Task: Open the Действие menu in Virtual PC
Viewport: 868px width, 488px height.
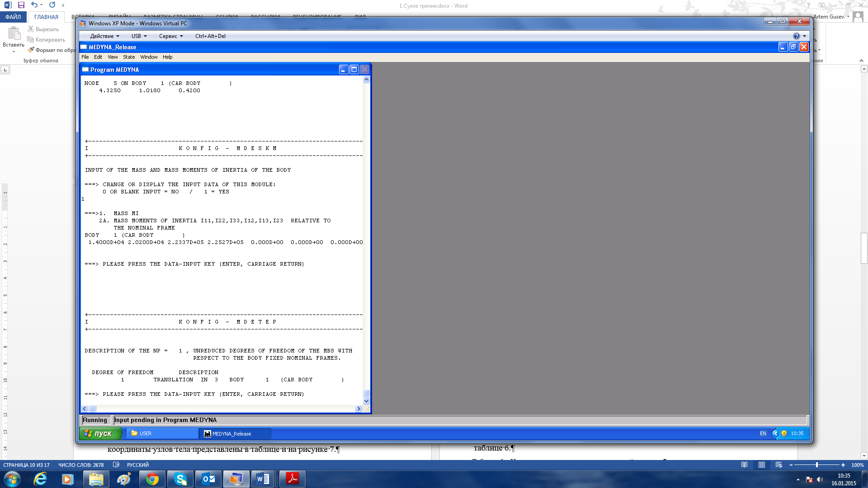Action: point(104,36)
